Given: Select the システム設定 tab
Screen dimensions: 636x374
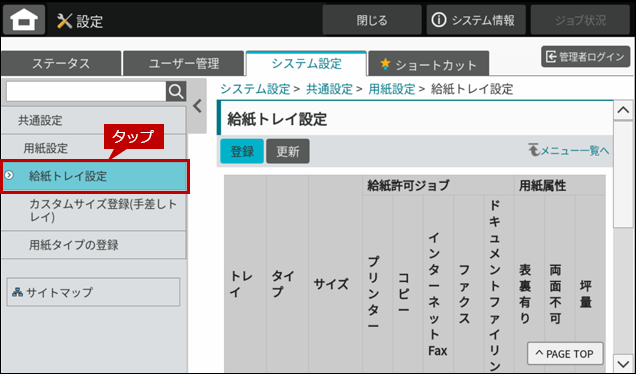Looking at the screenshot, I should click(306, 63).
